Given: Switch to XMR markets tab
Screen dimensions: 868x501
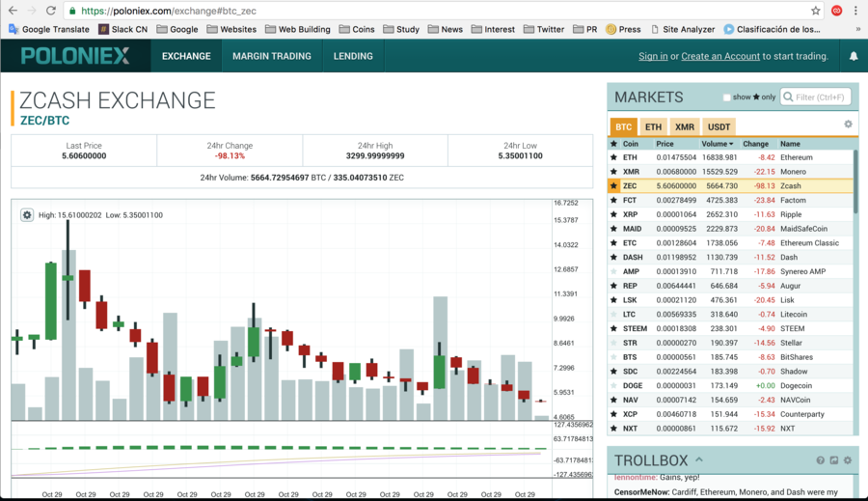Looking at the screenshot, I should point(685,126).
